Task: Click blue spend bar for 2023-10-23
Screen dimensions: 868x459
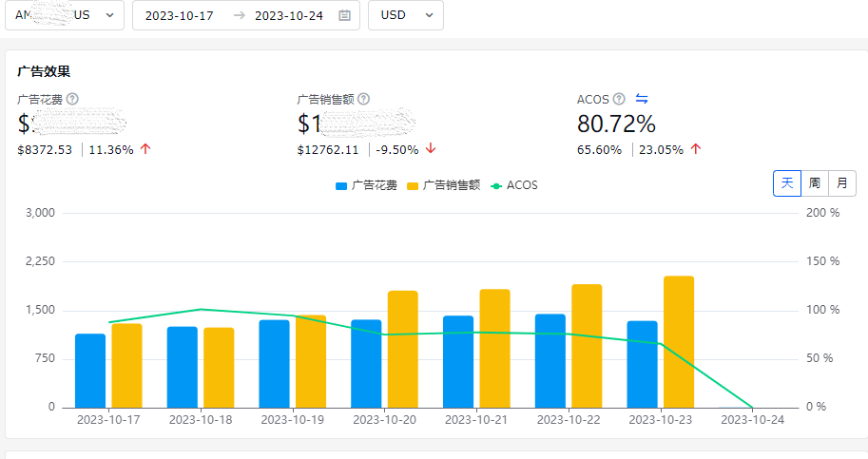Action: click(642, 364)
